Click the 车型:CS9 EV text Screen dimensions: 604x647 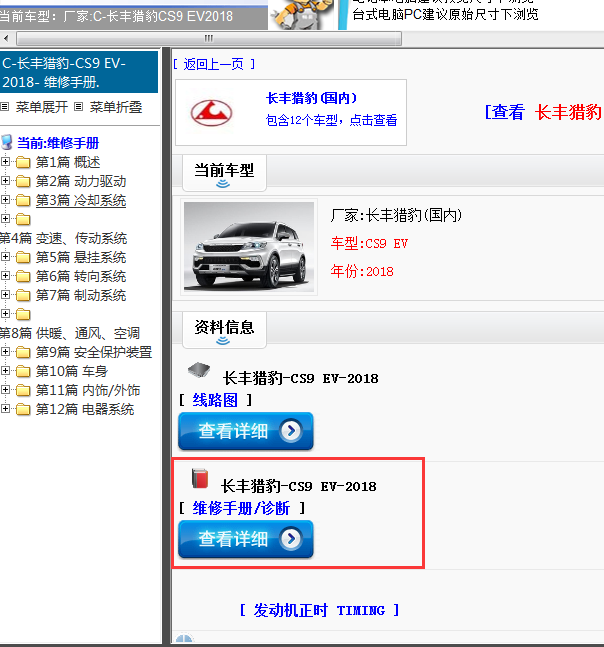coord(369,243)
